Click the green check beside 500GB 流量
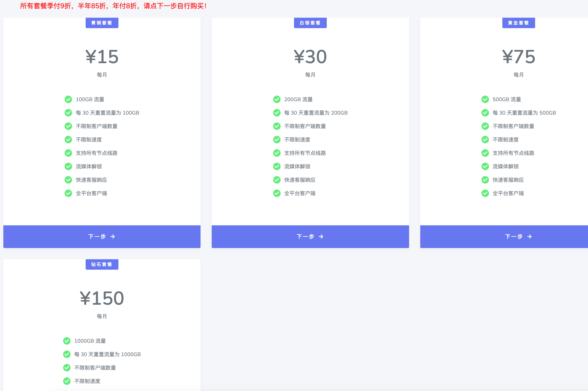 485,99
